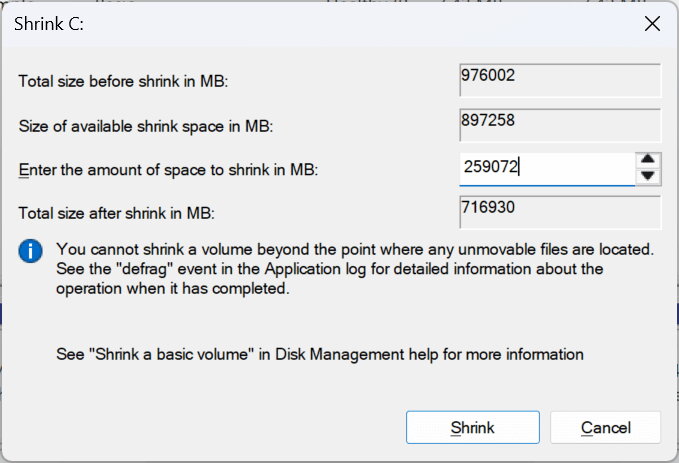Close the Shrink C: dialog

pos(652,24)
